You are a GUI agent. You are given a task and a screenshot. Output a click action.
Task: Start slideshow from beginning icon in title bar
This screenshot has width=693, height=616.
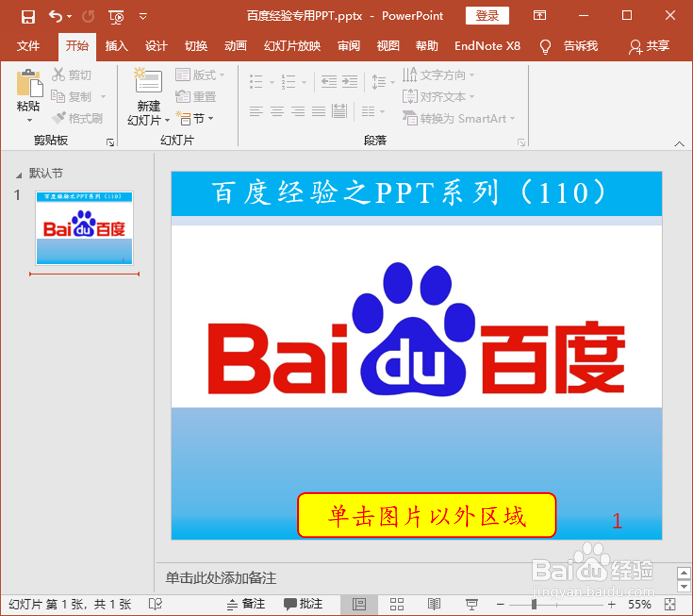116,17
